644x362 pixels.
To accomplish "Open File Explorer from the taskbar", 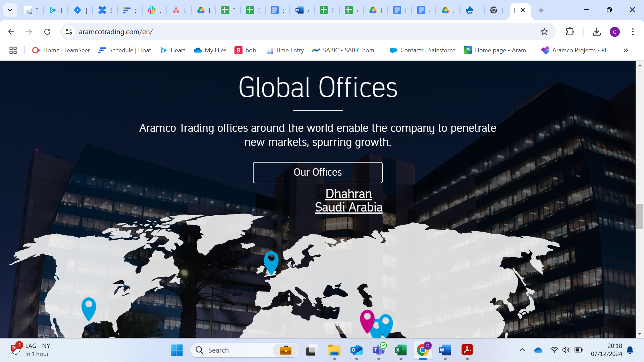I will point(334,350).
